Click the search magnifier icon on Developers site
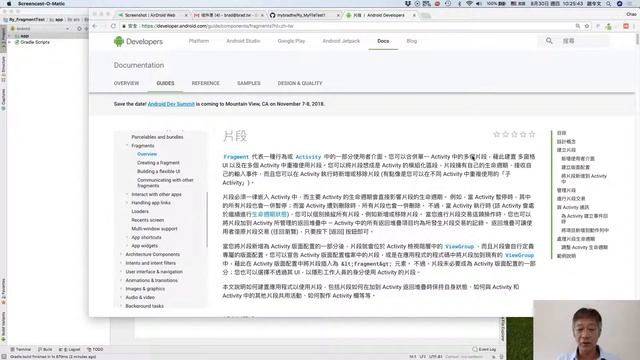The height and width of the screenshot is (360, 640). (x=549, y=41)
